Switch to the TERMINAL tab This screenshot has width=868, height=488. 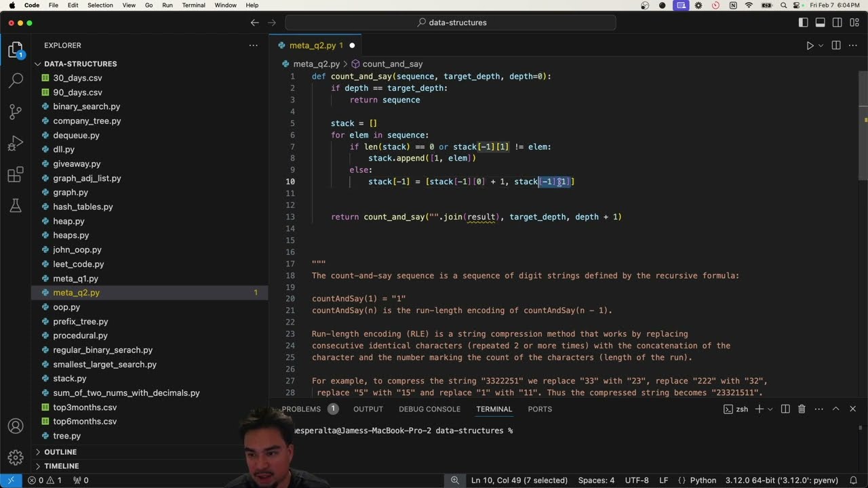click(x=494, y=409)
